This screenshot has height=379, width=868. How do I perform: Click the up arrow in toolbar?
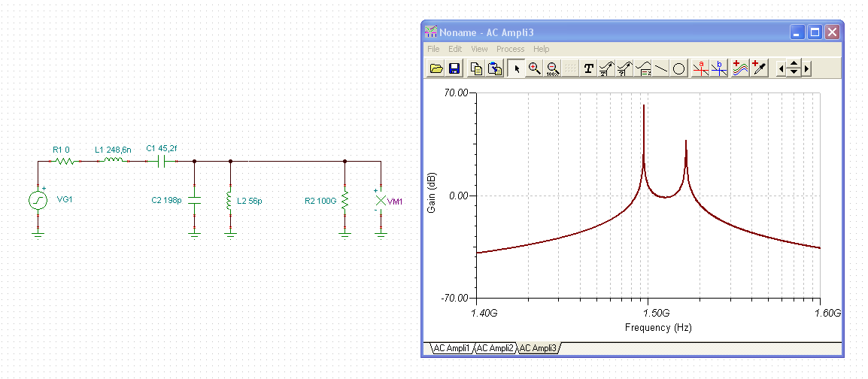(x=794, y=65)
